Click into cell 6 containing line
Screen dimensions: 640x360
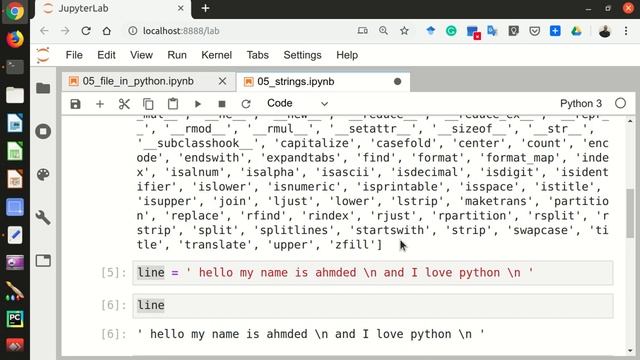pyautogui.click(x=373, y=305)
